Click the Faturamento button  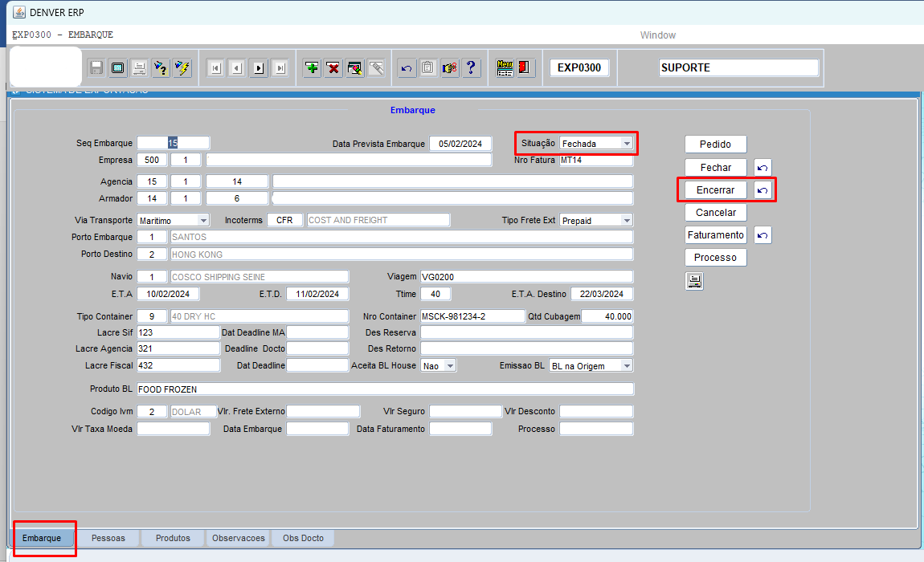coord(715,235)
